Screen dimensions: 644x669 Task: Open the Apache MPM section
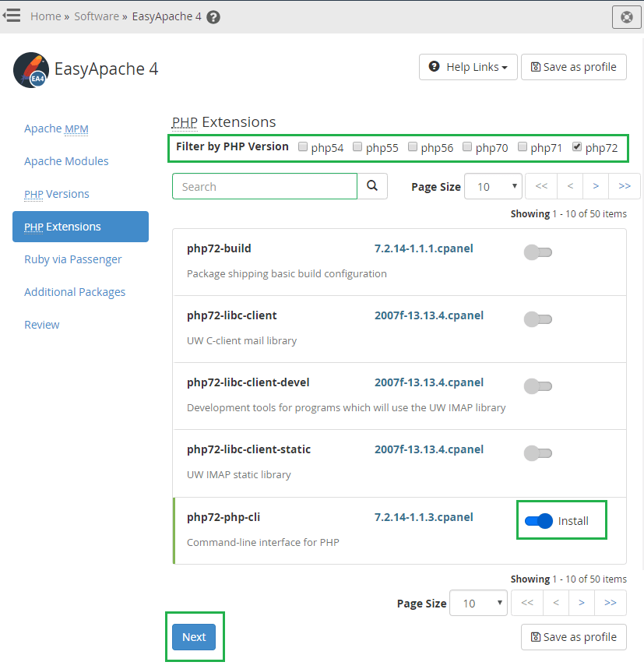pyautogui.click(x=56, y=129)
